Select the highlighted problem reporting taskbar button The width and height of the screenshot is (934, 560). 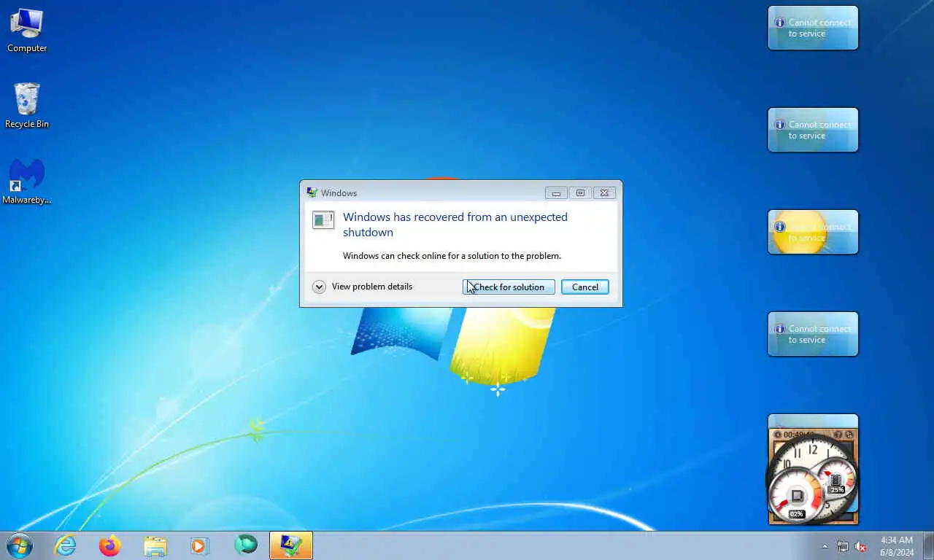coord(291,545)
